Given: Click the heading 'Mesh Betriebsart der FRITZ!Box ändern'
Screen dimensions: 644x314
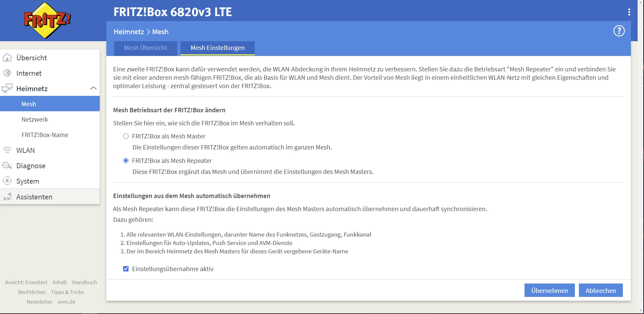Looking at the screenshot, I should point(169,110).
